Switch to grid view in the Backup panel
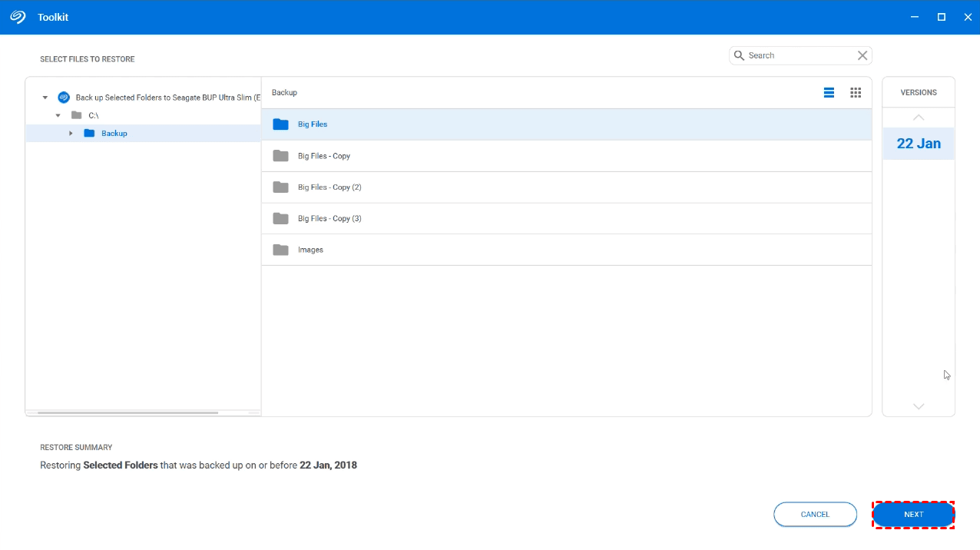Viewport: 980px width, 550px height. pos(856,92)
